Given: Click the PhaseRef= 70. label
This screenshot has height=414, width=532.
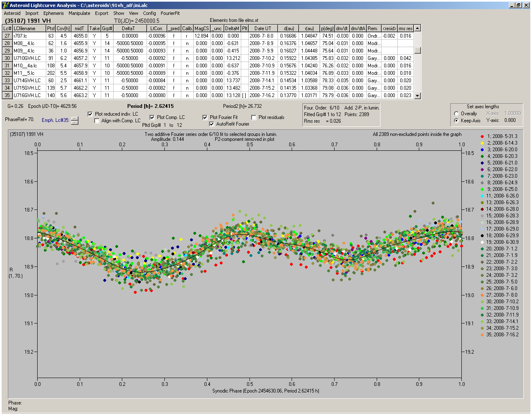Looking at the screenshot, I should (19, 119).
